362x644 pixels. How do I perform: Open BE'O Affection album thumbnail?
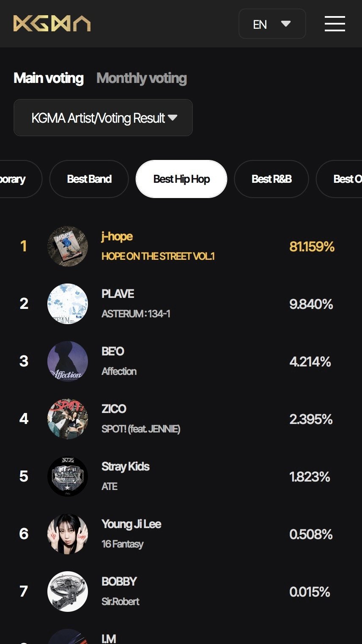[x=68, y=361]
